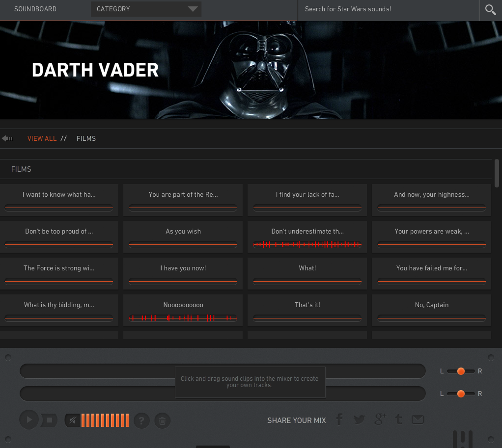The height and width of the screenshot is (448, 502).
Task: Play the "And now, your highness..." clip
Action: [x=432, y=200]
